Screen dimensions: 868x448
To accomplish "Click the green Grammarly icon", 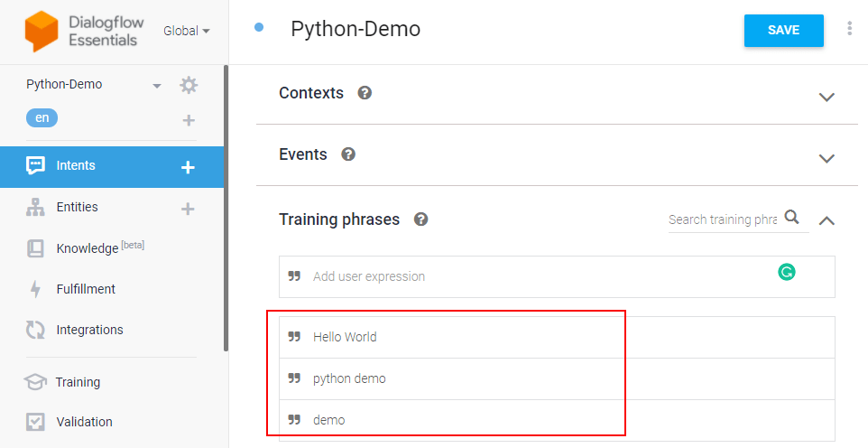I will (787, 272).
